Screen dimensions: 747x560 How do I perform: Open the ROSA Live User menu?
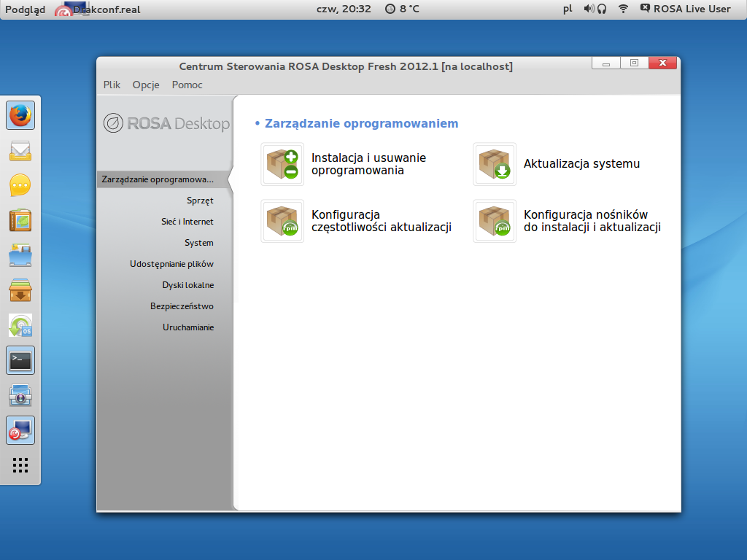686,9
